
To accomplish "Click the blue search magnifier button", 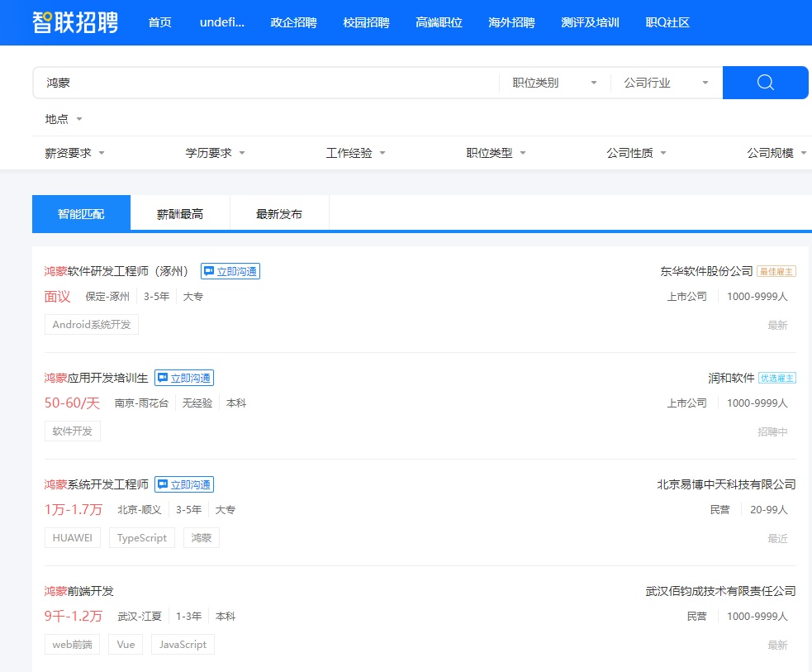I will tap(765, 83).
